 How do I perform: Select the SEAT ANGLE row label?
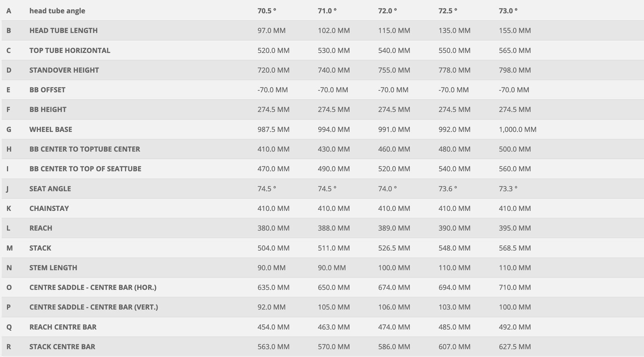click(50, 189)
